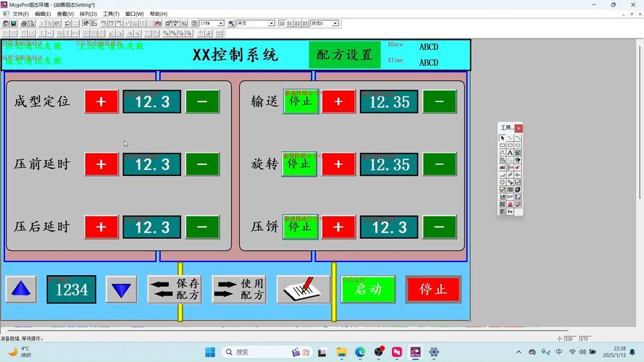Select the red alarm lamp tool

tap(510, 204)
